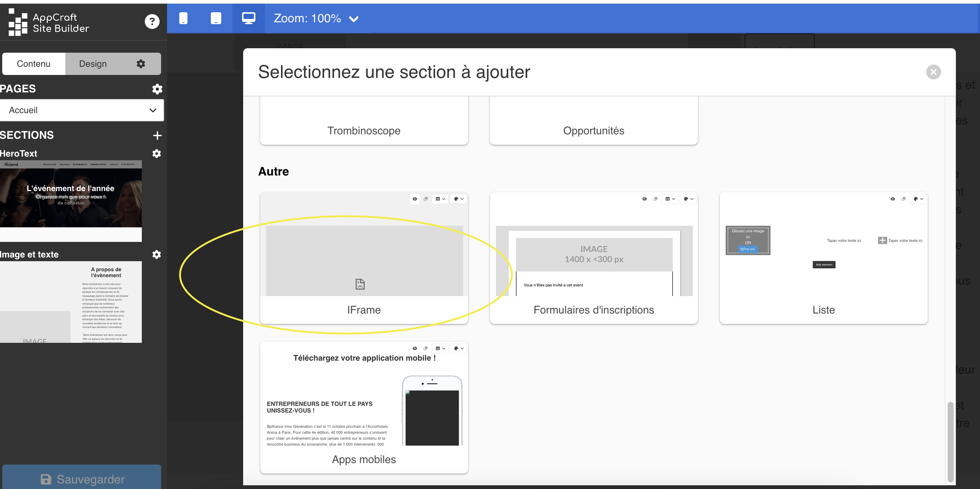Click the Sauvegarder button
Viewport: 980px width, 489px height.
pos(82,479)
